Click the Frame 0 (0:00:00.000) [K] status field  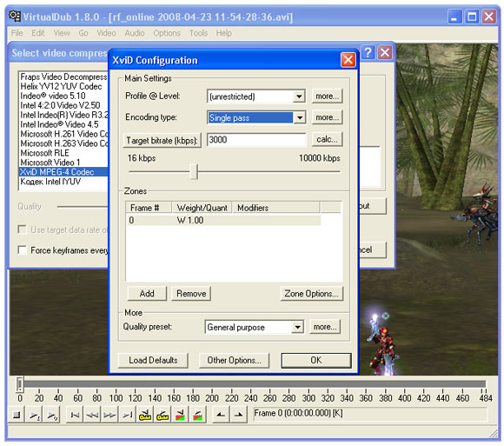tap(369, 414)
